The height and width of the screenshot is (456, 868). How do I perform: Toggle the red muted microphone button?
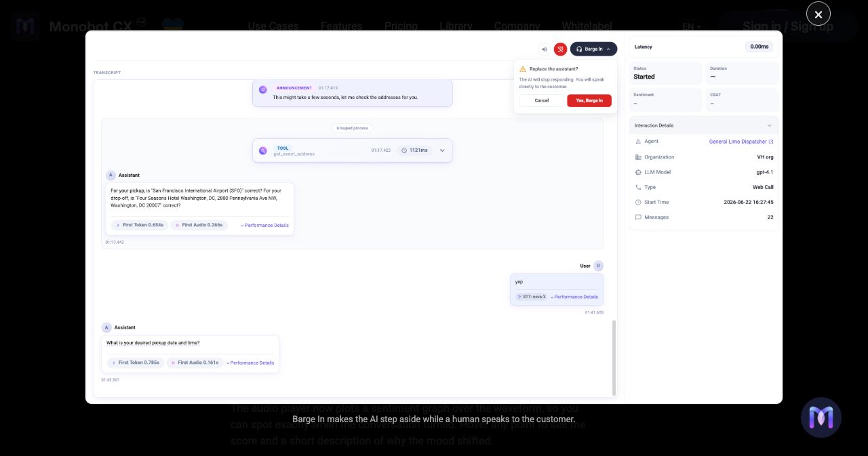(560, 49)
